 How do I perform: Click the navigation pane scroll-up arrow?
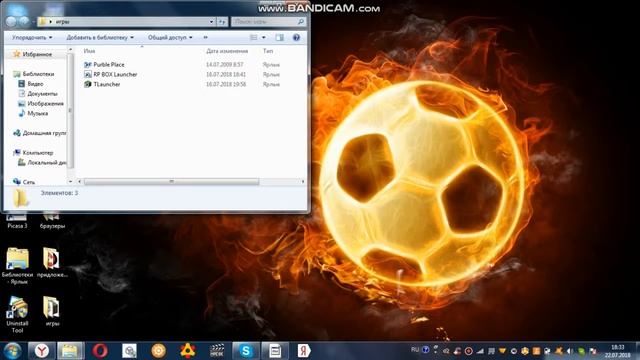tap(70, 50)
